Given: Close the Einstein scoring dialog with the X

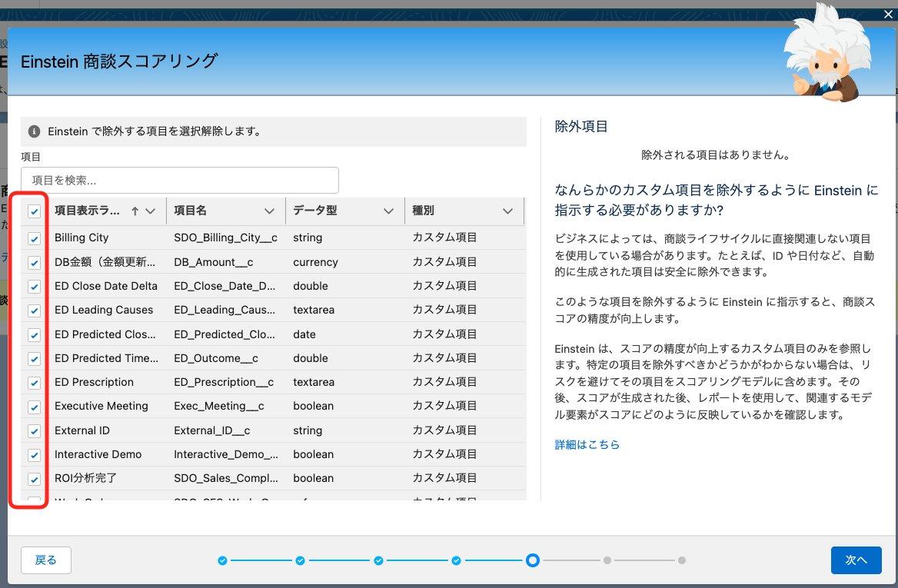Looking at the screenshot, I should [888, 15].
